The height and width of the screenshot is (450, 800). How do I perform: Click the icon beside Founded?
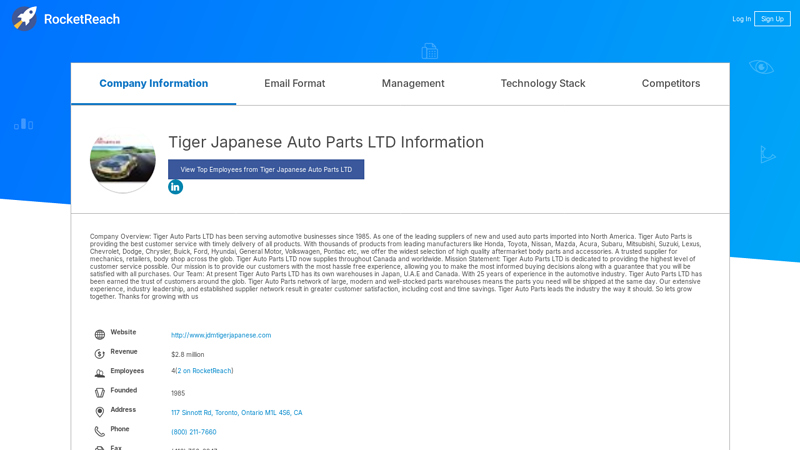coord(99,392)
